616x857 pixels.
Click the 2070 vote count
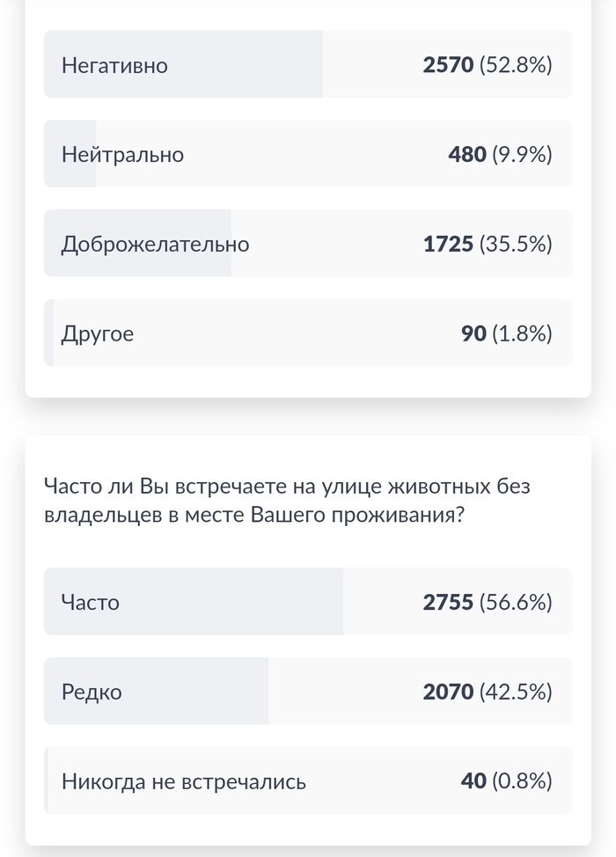pos(448,692)
